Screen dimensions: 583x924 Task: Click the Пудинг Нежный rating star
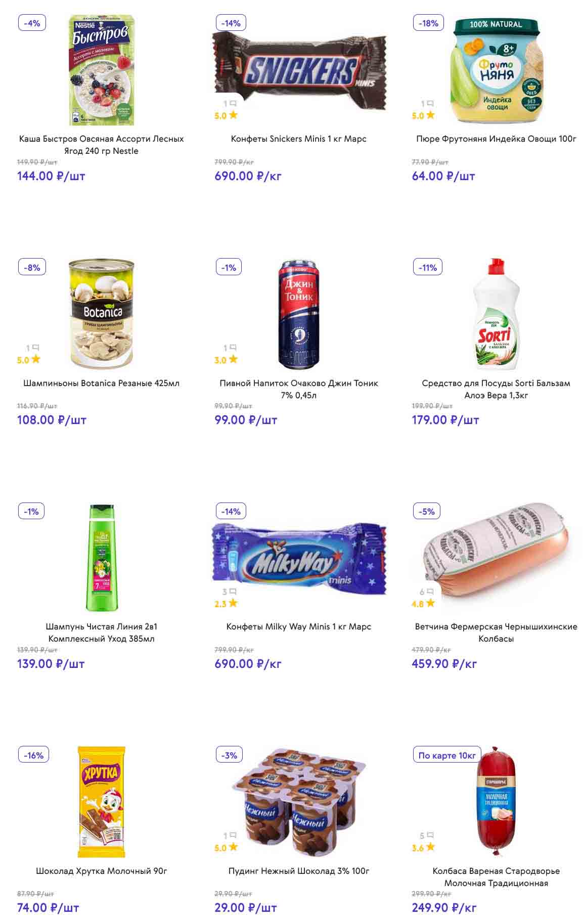(x=233, y=847)
